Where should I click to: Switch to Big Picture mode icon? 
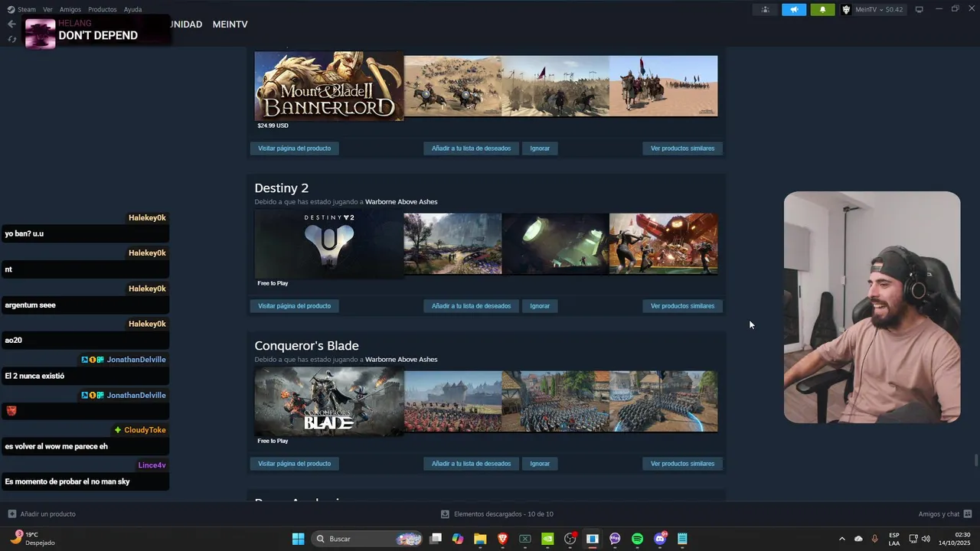919,9
